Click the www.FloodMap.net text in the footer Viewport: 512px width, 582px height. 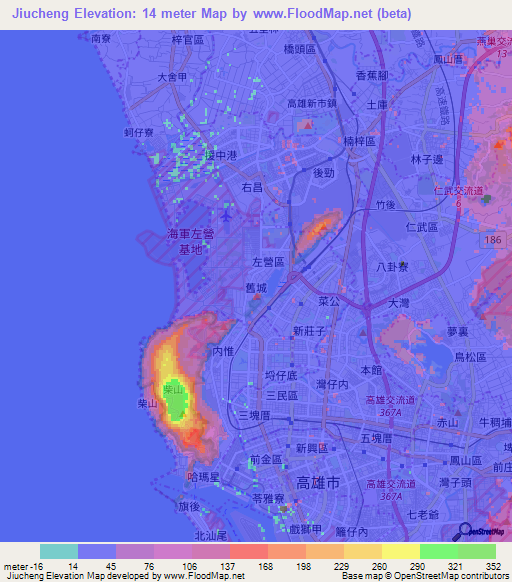pyautogui.click(x=204, y=576)
